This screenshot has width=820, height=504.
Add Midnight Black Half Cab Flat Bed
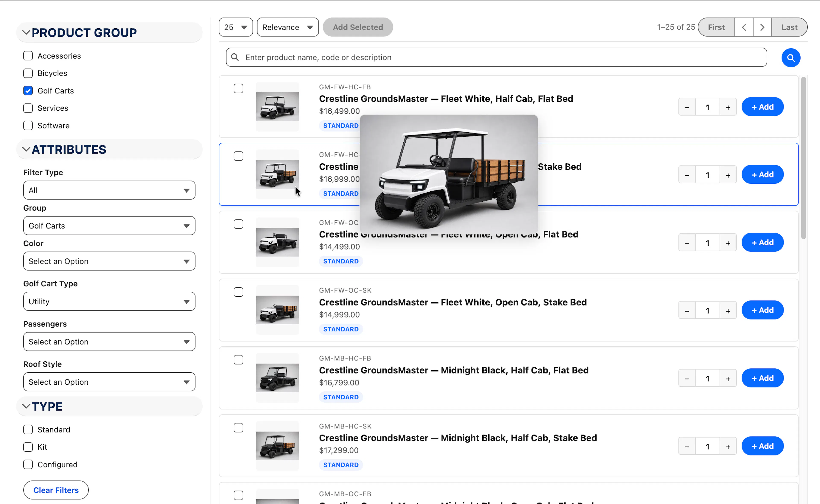(762, 378)
